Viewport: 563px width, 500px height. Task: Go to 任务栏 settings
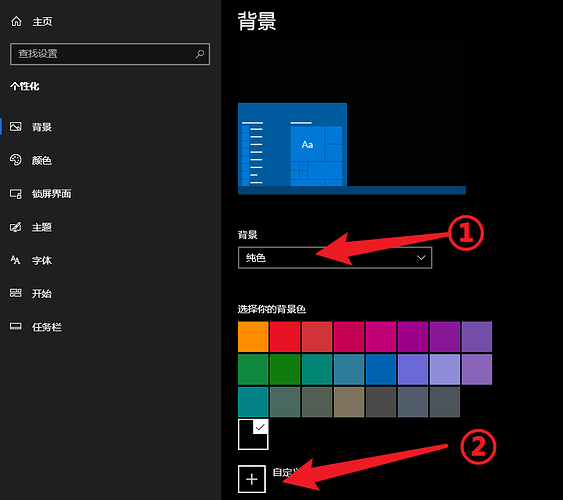pyautogui.click(x=47, y=327)
